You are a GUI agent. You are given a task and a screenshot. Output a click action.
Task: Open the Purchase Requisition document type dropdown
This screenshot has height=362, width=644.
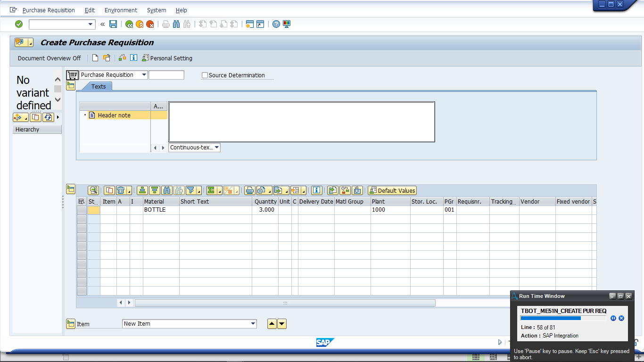coord(144,75)
